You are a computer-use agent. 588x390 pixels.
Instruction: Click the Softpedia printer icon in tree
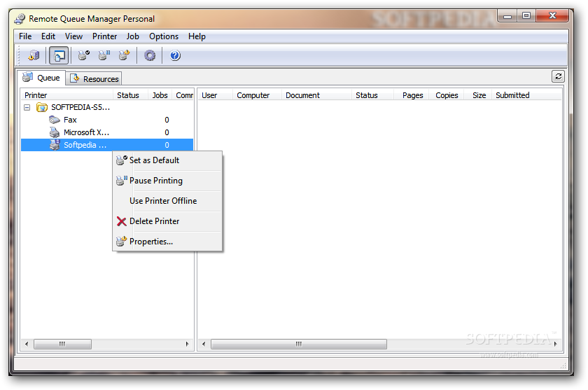click(55, 145)
